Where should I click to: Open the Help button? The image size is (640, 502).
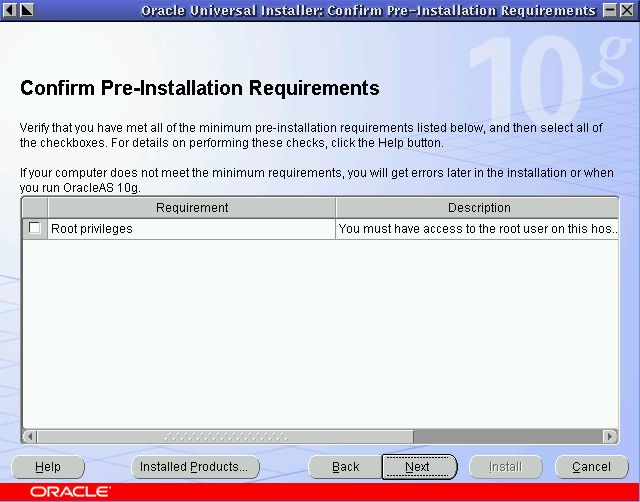coord(48,467)
